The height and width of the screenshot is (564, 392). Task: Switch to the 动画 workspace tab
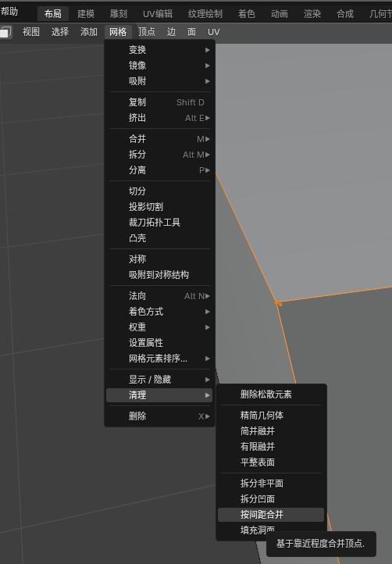pos(279,14)
